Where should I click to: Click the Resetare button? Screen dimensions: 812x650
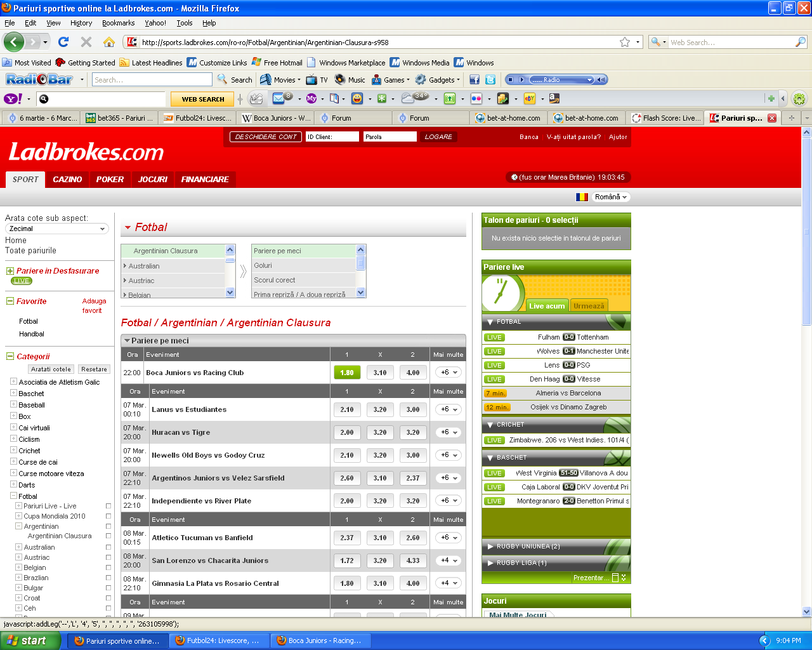click(x=94, y=369)
